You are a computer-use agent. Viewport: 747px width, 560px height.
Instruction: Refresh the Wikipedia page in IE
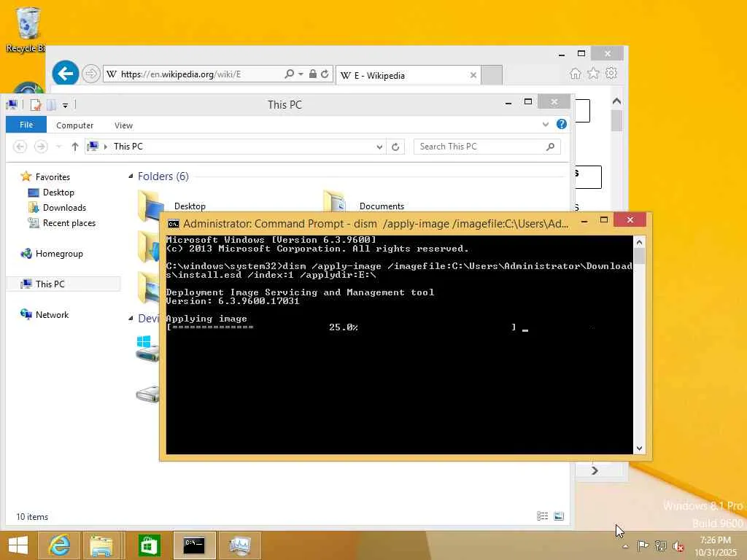pyautogui.click(x=325, y=74)
